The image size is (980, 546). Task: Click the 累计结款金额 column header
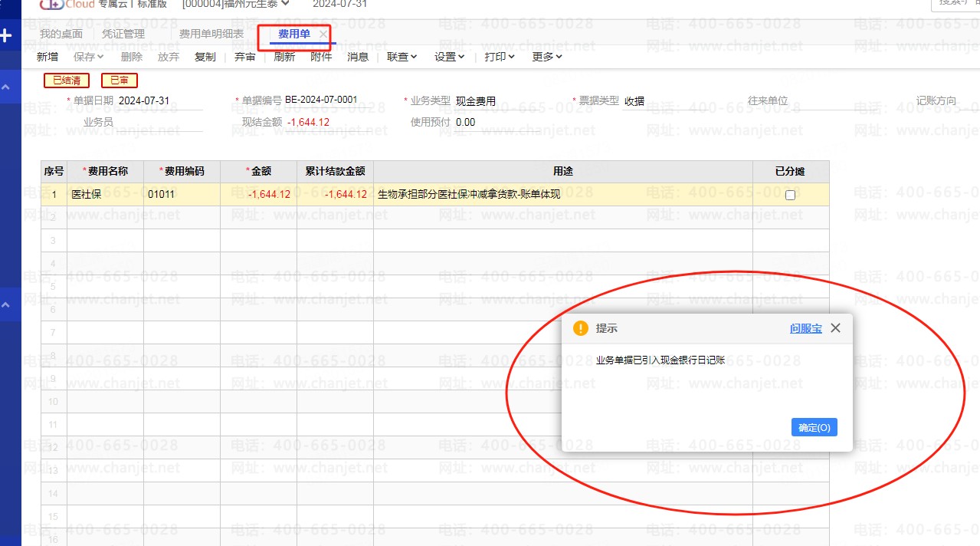coord(336,172)
